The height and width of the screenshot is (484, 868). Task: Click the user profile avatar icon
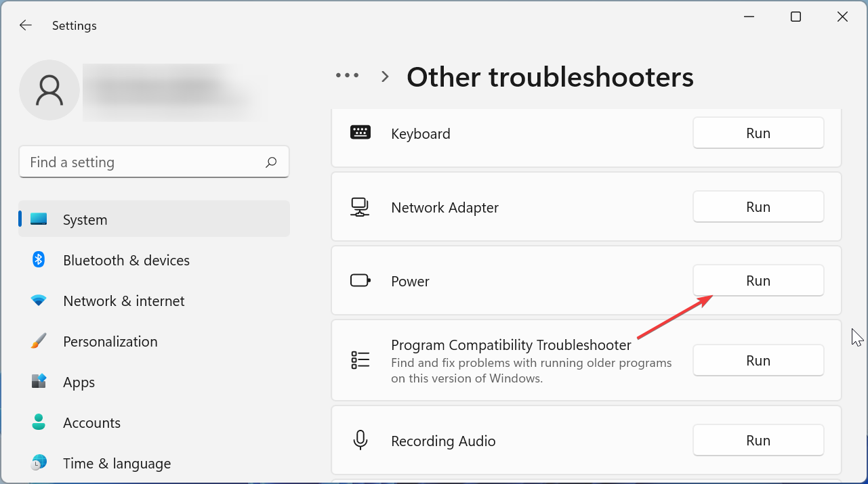[x=49, y=90]
